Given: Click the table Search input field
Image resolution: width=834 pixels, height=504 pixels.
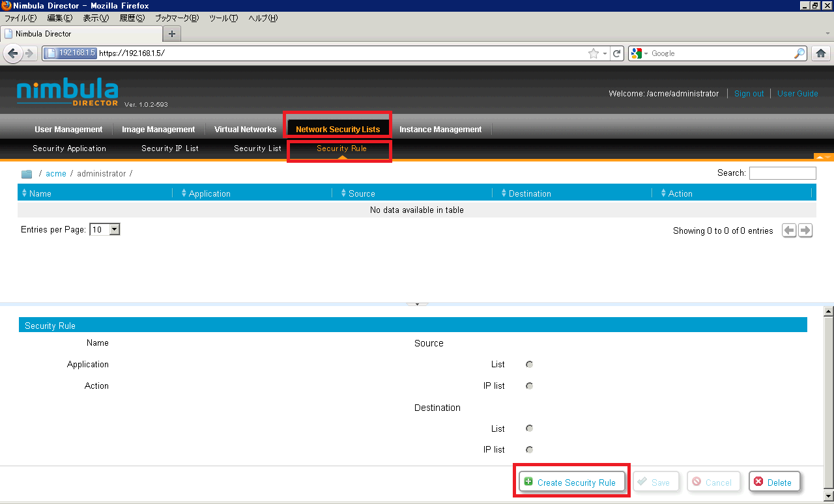Looking at the screenshot, I should tap(782, 173).
